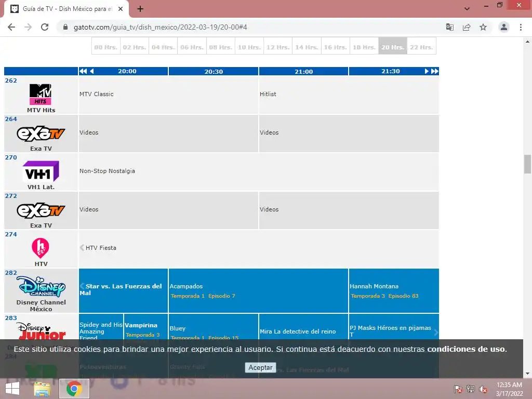Open taskbar clock showing 12:35 AM
532x399 pixels.
[x=509, y=389]
